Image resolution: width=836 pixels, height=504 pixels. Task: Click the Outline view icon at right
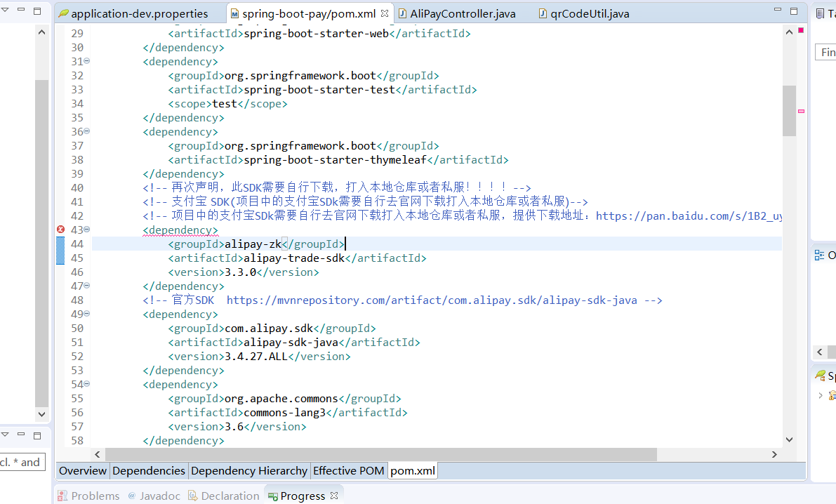819,256
